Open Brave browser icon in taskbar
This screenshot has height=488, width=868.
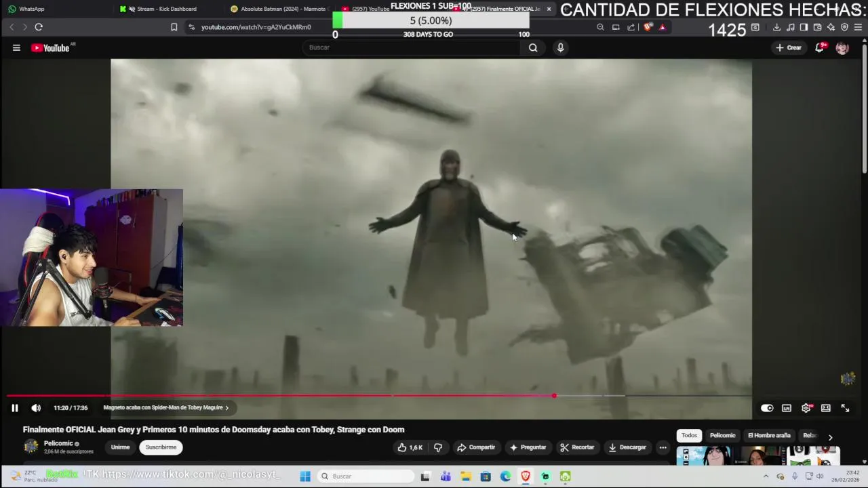point(526,476)
